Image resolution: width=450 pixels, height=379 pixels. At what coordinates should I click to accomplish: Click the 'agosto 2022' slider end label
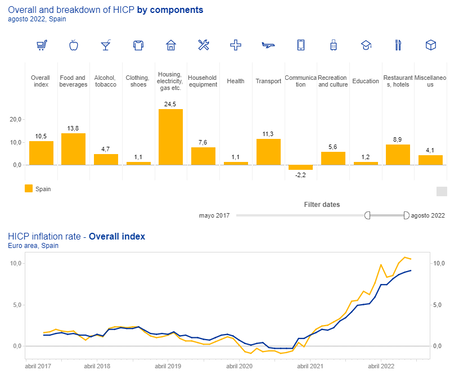point(428,216)
